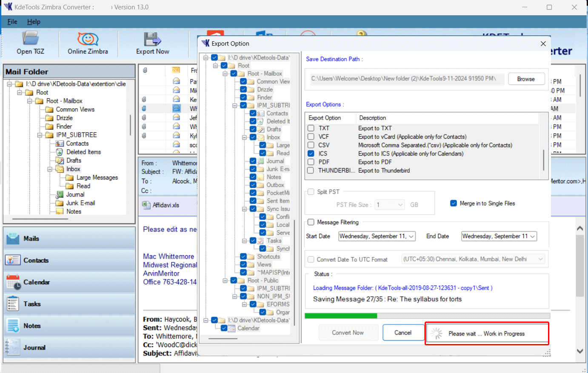The height and width of the screenshot is (373, 588).
Task: Click the export progress bar
Action: click(427, 316)
